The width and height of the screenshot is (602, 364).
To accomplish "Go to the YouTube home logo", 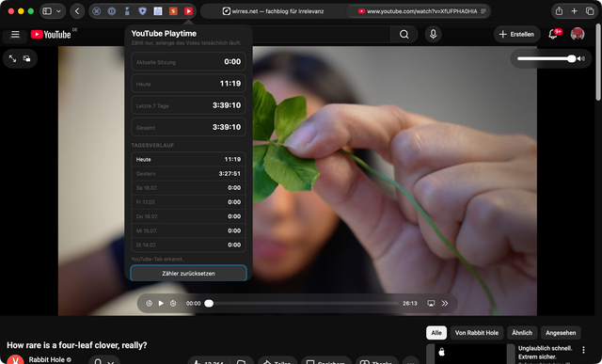I will coord(51,35).
